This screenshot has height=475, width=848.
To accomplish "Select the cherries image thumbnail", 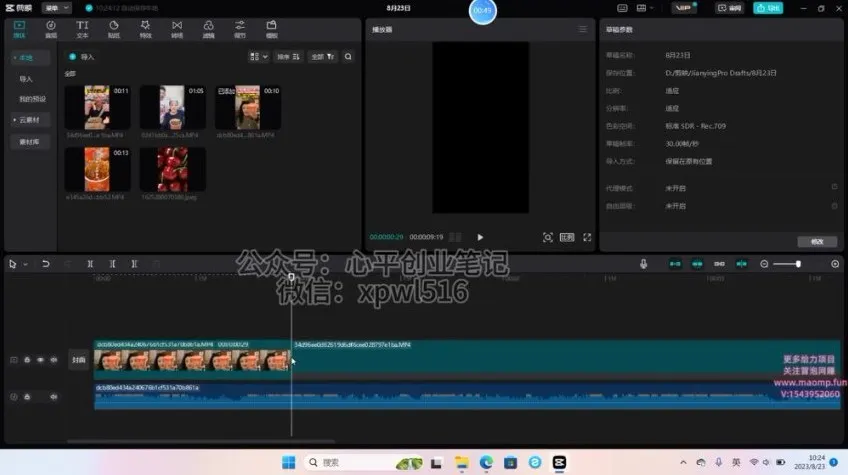I will 172,169.
